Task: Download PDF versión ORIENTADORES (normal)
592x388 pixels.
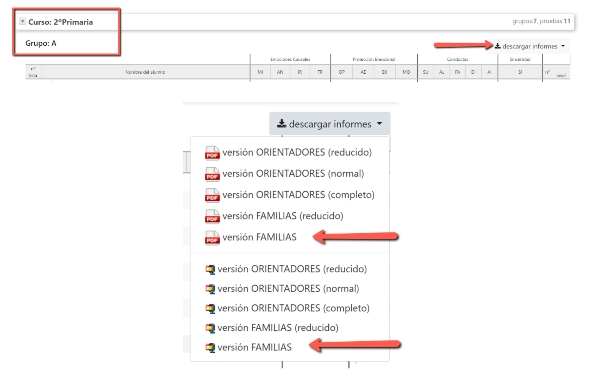Action: coord(285,174)
